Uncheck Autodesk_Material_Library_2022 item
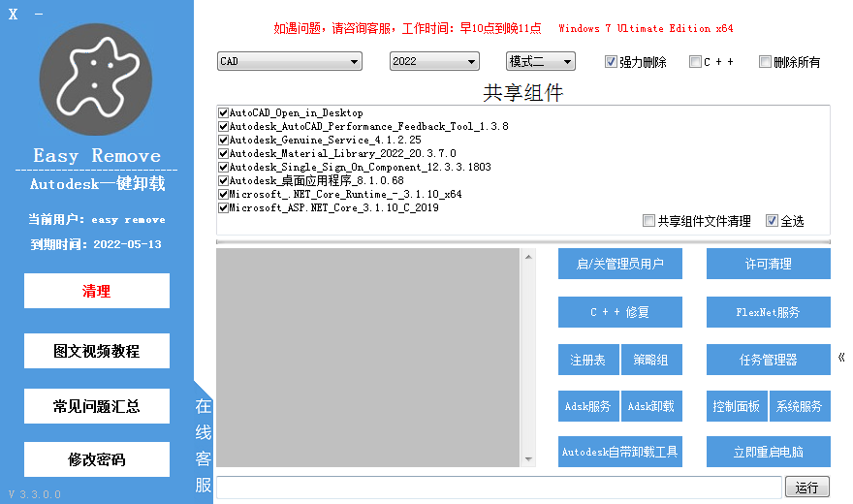This screenshot has width=853, height=504. pyautogui.click(x=223, y=154)
